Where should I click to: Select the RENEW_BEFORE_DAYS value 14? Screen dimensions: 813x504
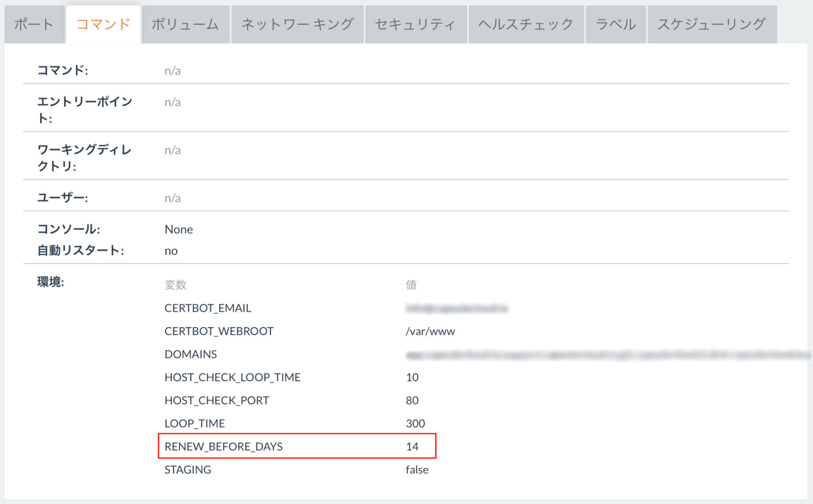click(x=412, y=446)
